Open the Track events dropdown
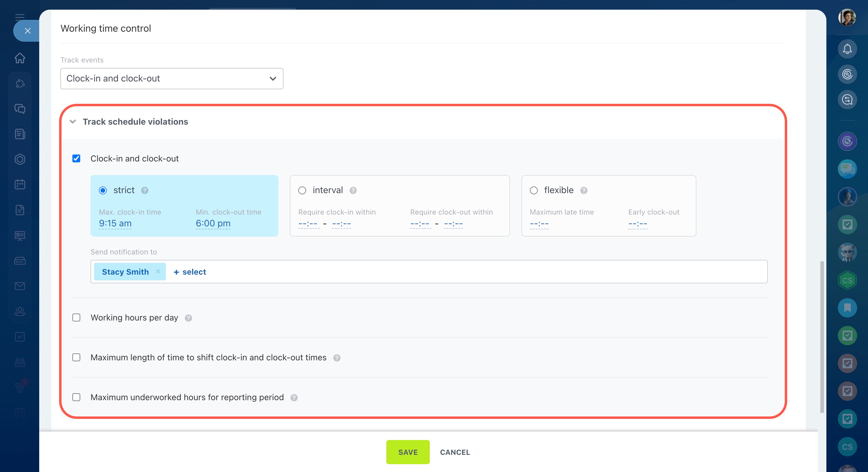The height and width of the screenshot is (472, 868). pyautogui.click(x=172, y=78)
